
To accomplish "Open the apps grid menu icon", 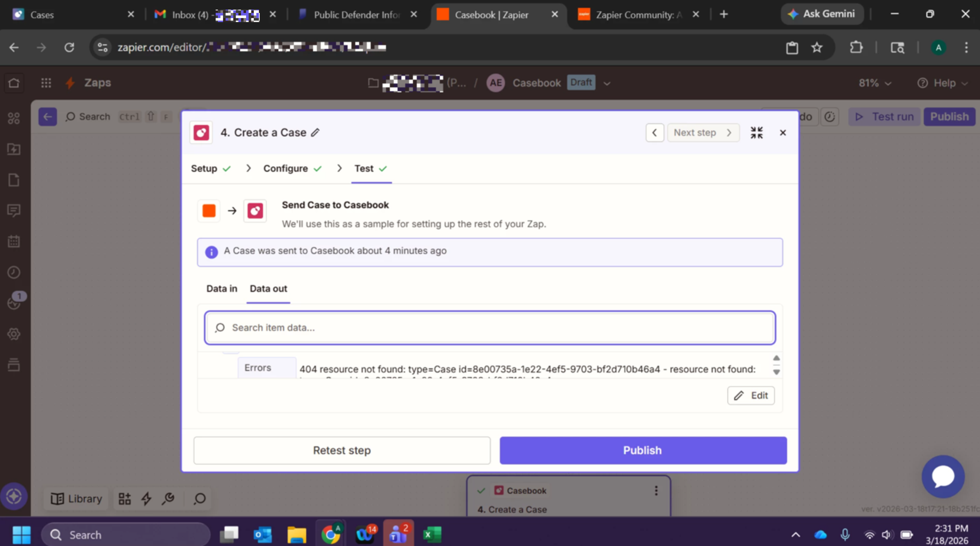I will (46, 83).
